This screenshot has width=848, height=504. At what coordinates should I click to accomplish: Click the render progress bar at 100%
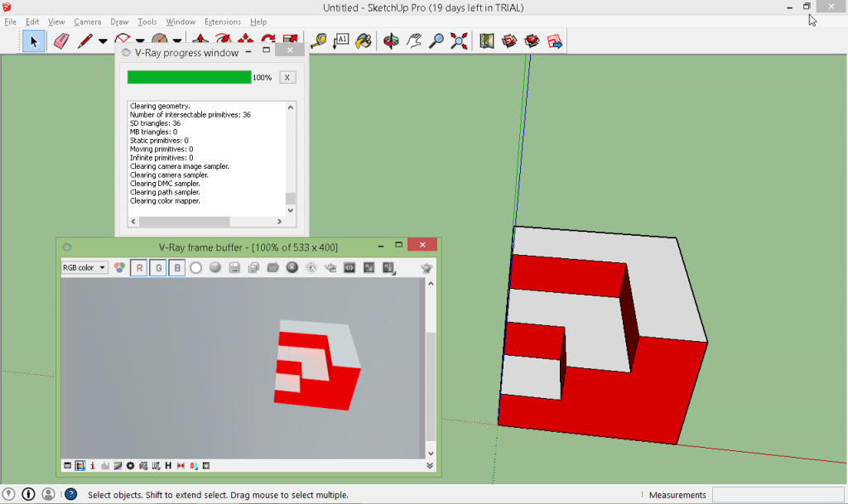190,77
